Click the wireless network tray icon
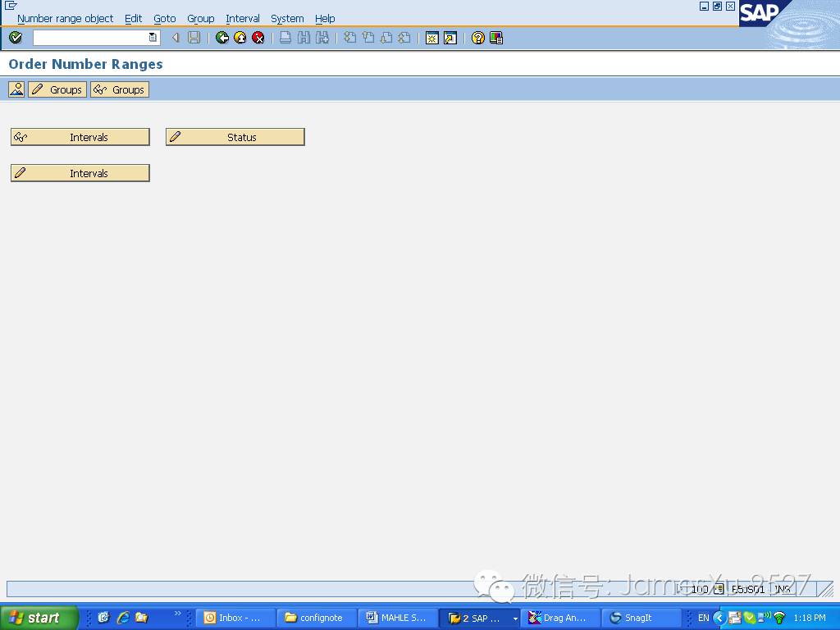 780,618
